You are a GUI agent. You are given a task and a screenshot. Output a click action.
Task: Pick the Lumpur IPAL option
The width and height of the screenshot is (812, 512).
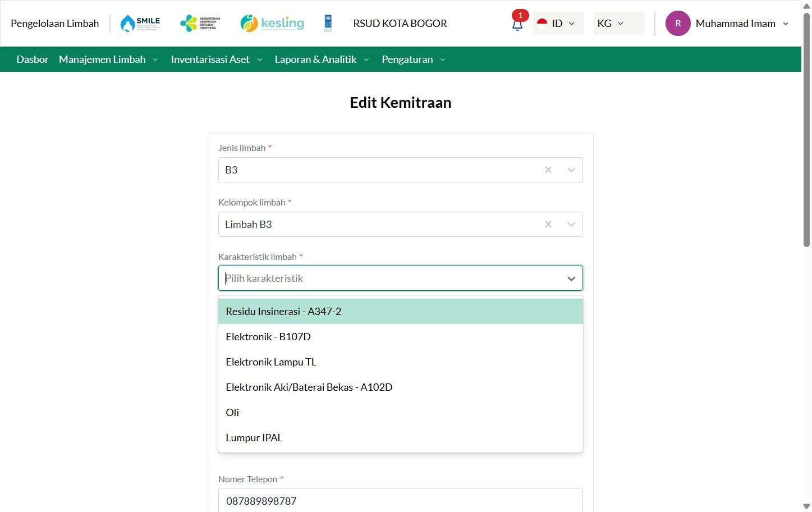pyautogui.click(x=401, y=438)
